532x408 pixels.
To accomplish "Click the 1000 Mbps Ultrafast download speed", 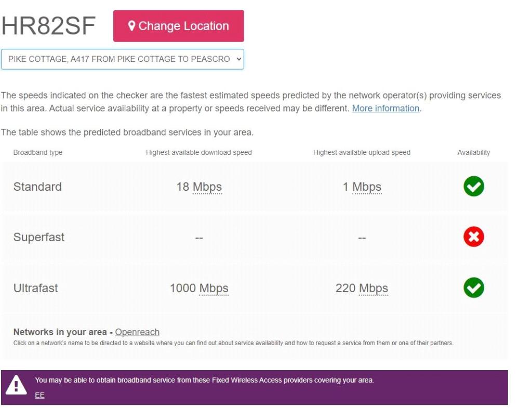I will click(199, 288).
